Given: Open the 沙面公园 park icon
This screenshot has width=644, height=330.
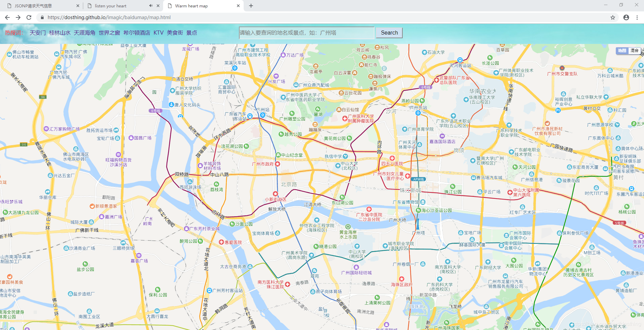Looking at the screenshot, I should click(x=232, y=224).
